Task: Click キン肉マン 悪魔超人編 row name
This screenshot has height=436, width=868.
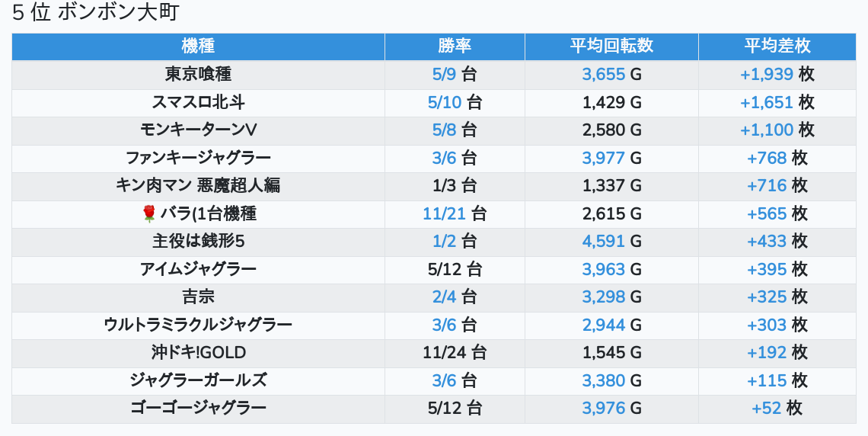Action: click(x=198, y=186)
